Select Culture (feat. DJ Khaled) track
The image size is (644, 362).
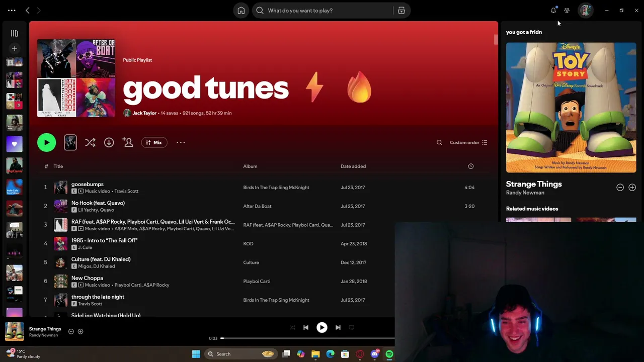coord(101,259)
